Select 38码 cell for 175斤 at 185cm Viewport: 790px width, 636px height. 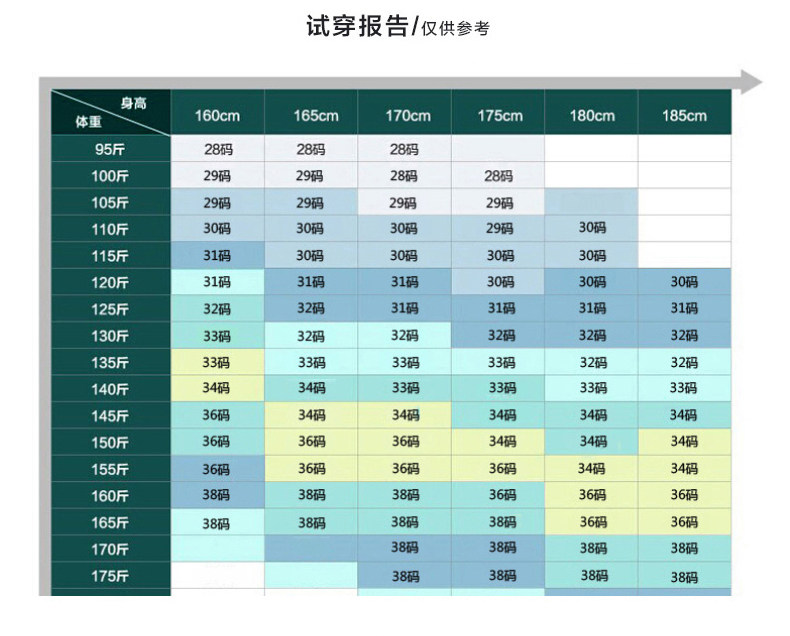685,576
